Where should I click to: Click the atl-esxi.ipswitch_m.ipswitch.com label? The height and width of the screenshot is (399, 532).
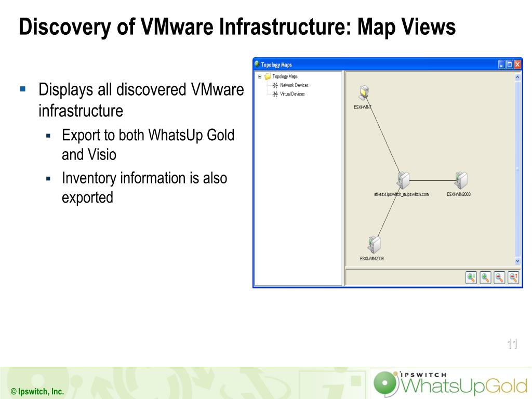(x=402, y=194)
